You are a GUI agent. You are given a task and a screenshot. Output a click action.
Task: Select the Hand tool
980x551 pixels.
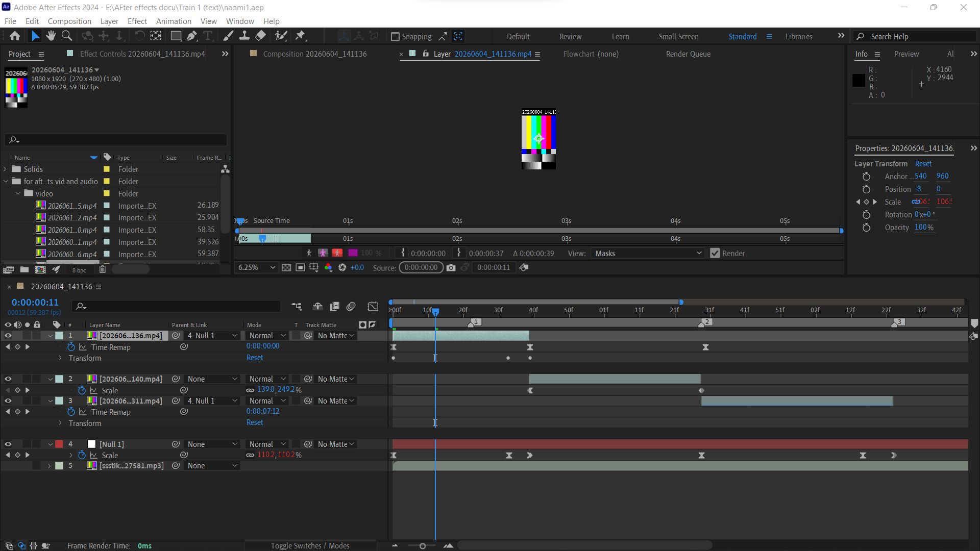pyautogui.click(x=51, y=36)
